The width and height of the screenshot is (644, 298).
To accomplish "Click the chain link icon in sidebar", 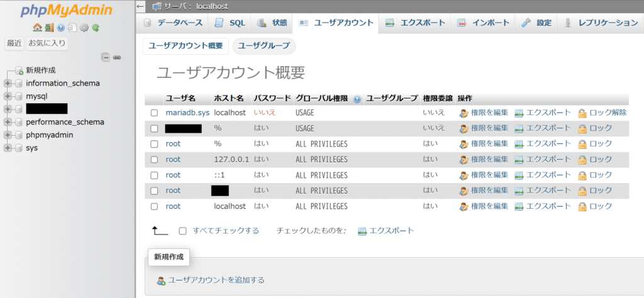I will click(x=117, y=57).
